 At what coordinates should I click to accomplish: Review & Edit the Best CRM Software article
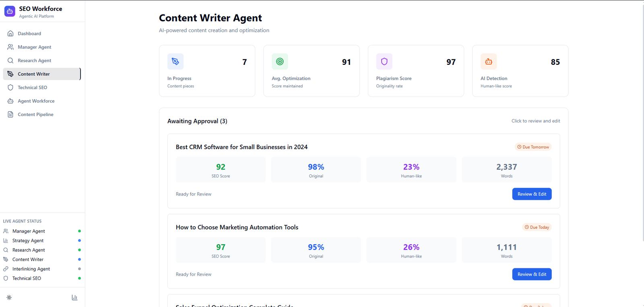(532, 194)
